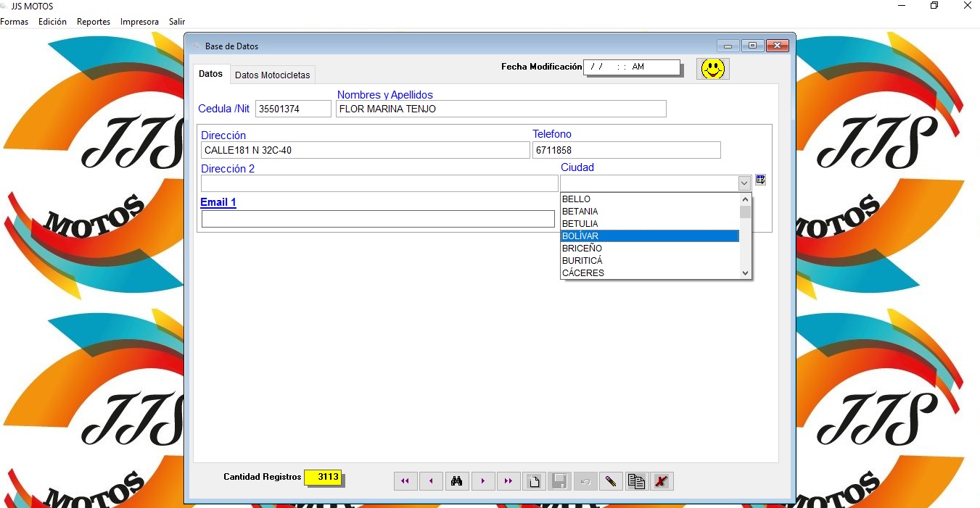Edit record with the pencil button
Viewport: 980px width, 508px height.
[x=611, y=481]
